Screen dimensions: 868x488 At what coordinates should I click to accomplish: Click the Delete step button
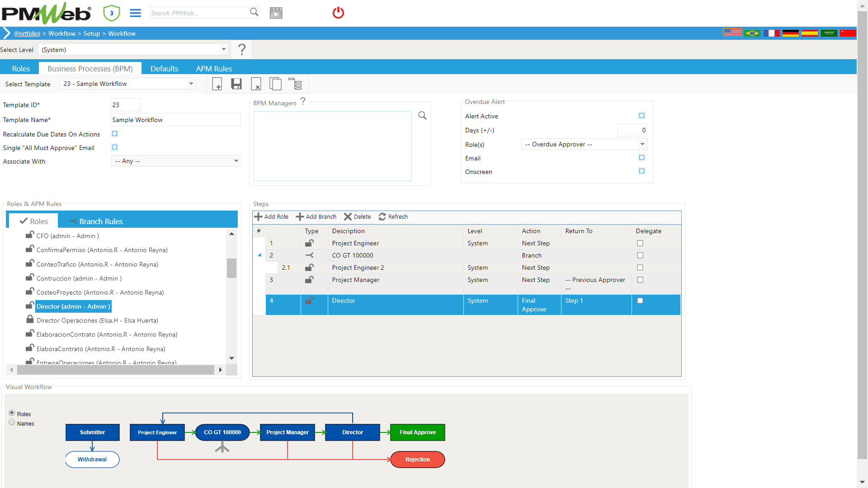point(357,217)
